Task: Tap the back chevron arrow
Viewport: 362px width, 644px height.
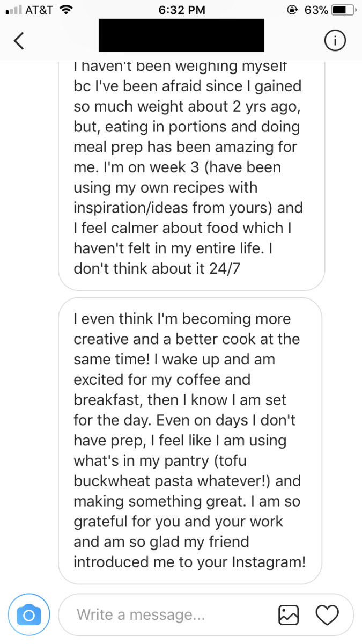Action: [x=19, y=41]
